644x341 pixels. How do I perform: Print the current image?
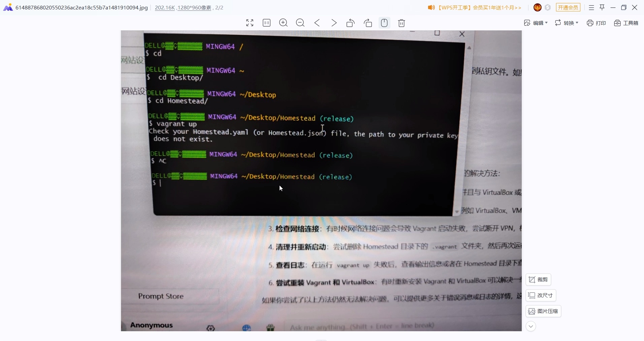pyautogui.click(x=597, y=23)
